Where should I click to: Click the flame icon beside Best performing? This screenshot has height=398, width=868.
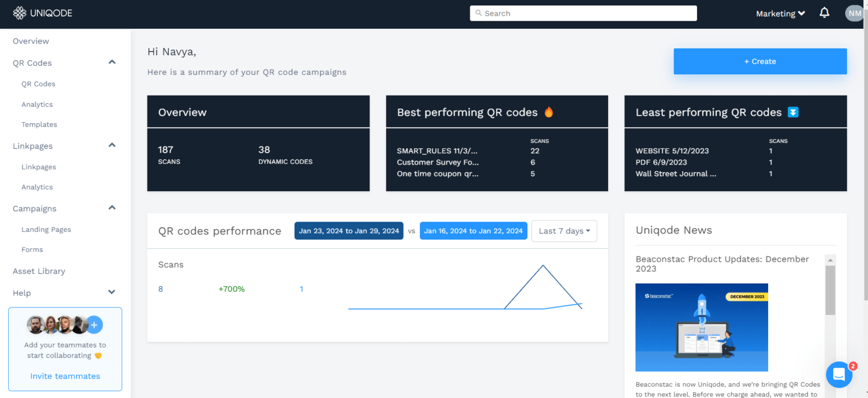(549, 112)
